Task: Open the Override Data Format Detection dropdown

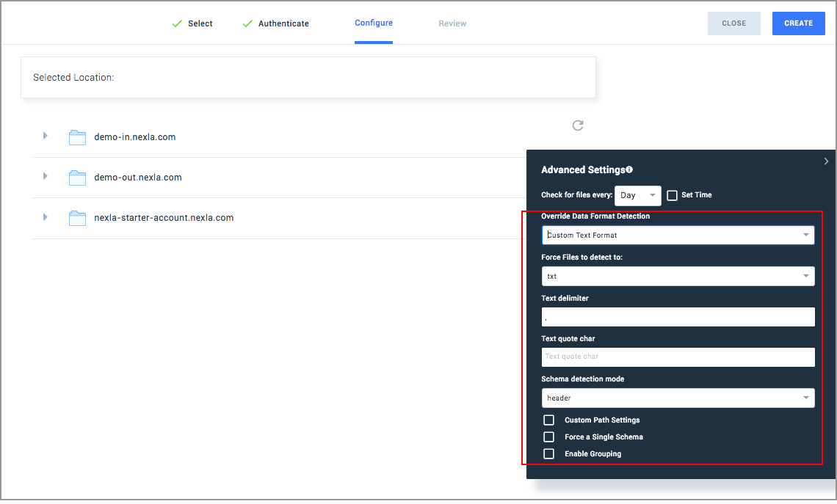Action: [x=678, y=235]
